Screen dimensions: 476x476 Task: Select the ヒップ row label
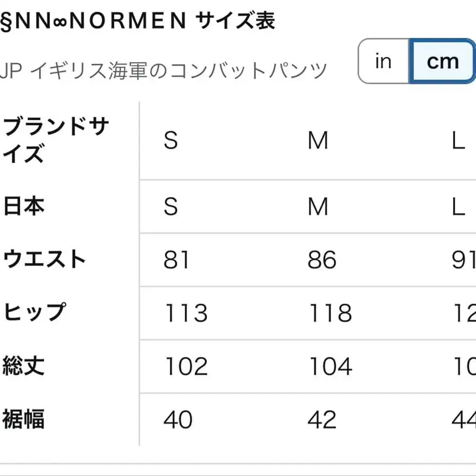pyautogui.click(x=34, y=313)
